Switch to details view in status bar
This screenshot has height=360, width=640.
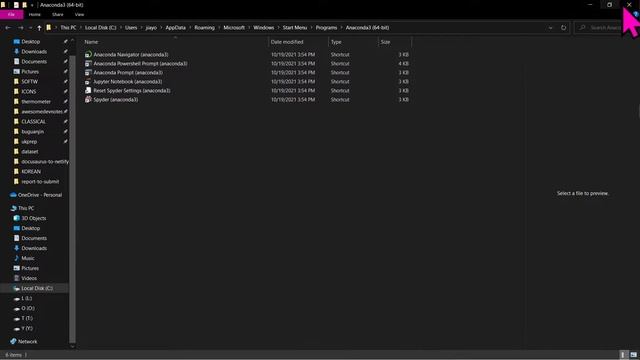pyautogui.click(x=623, y=355)
